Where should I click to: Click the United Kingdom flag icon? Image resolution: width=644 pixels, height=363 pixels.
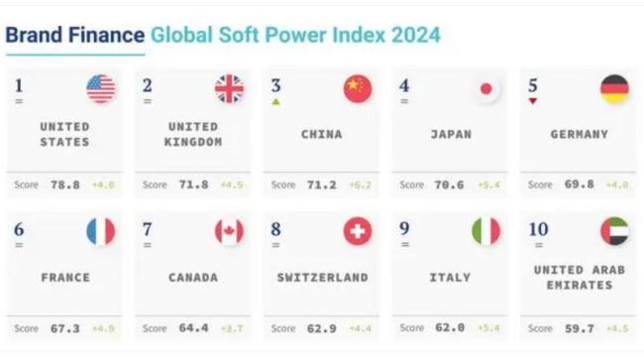coord(230,89)
